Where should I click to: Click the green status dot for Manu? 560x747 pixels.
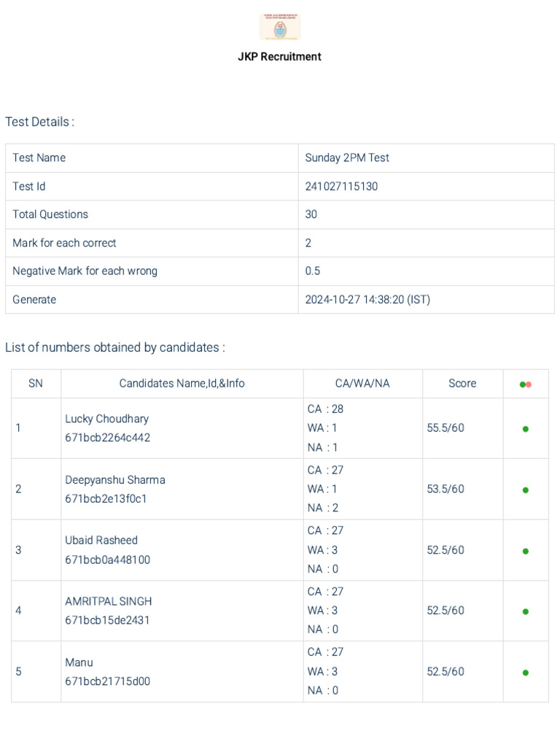pos(526,673)
